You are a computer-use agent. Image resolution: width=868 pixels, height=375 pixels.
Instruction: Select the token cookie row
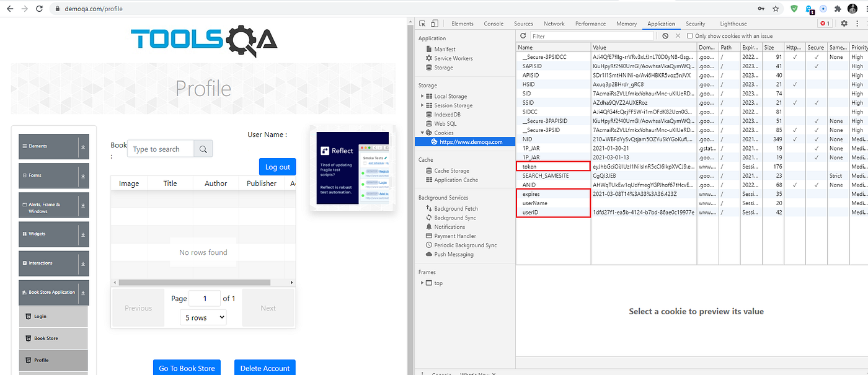[691, 167]
